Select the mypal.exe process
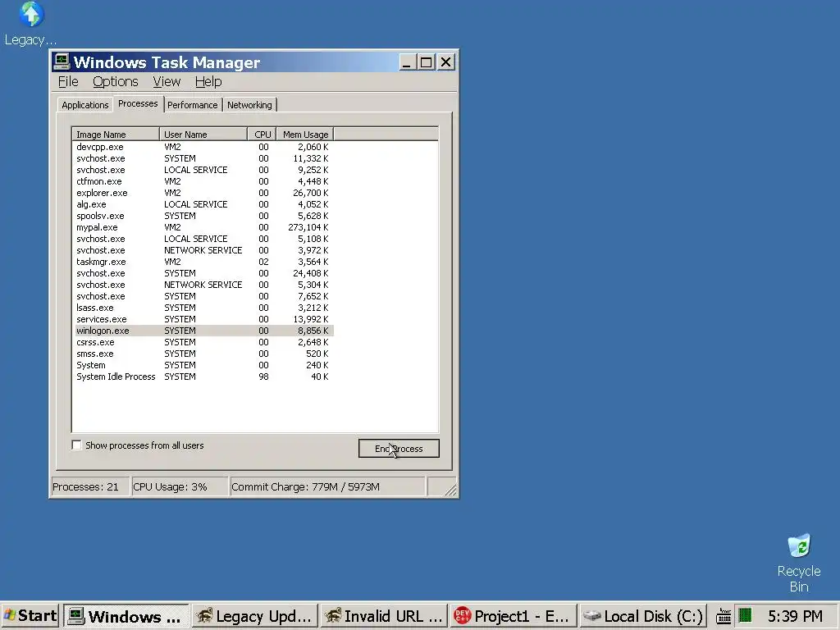This screenshot has width=840, height=630. [x=203, y=227]
